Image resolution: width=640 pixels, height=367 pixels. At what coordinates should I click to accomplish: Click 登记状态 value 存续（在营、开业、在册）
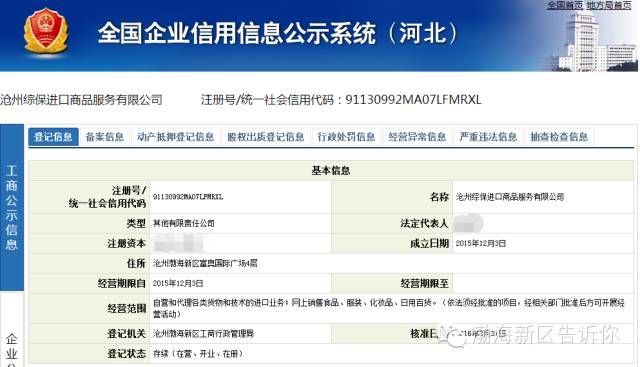(198, 354)
